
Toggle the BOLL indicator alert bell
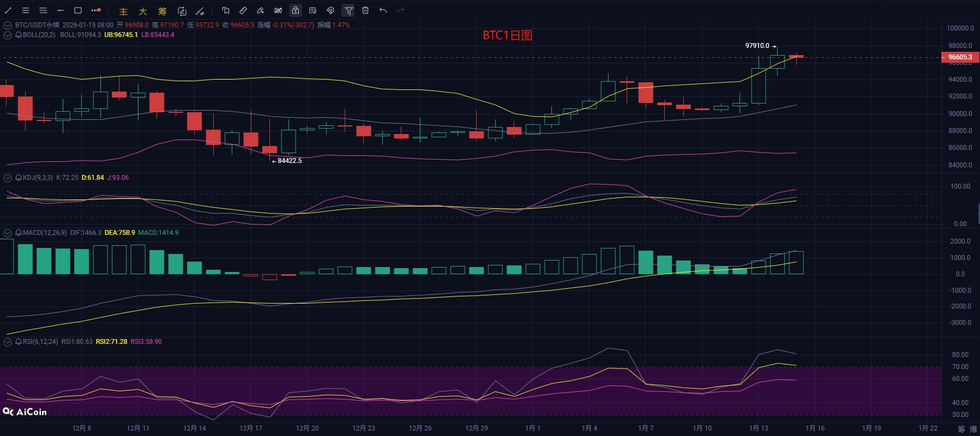tap(19, 35)
